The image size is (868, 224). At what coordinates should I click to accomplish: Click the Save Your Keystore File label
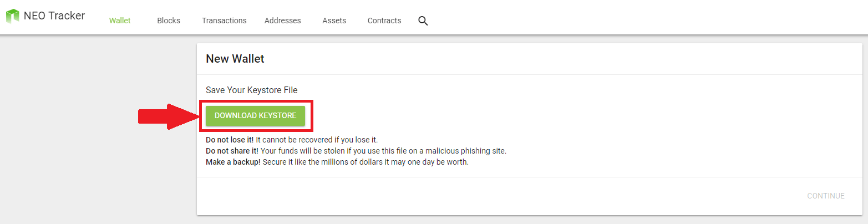pyautogui.click(x=252, y=90)
